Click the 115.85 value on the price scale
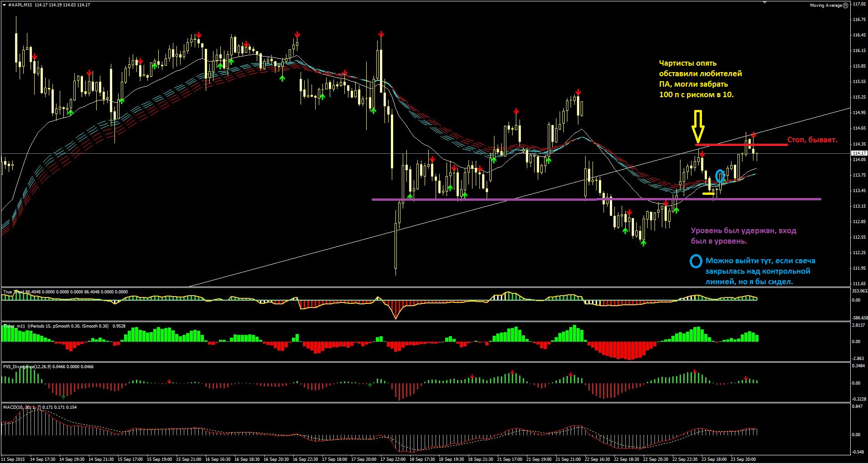Viewport: 868px width, 464px height. (x=859, y=66)
